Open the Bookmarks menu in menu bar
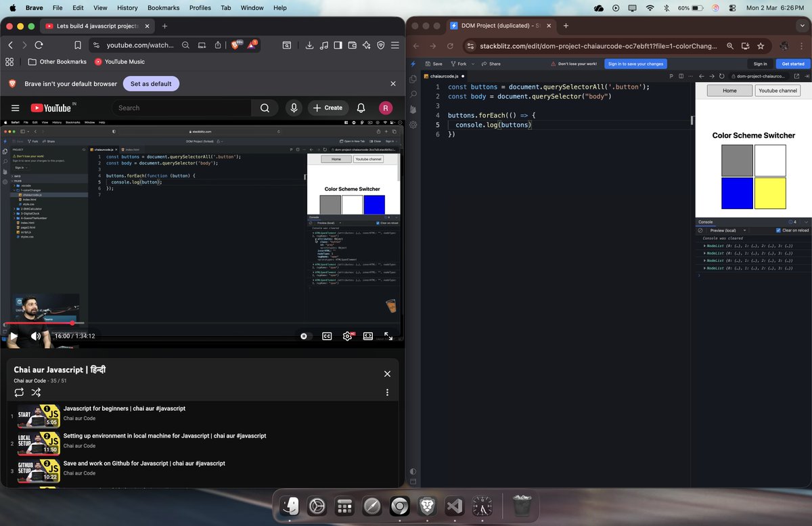The width and height of the screenshot is (812, 526). 164,7
